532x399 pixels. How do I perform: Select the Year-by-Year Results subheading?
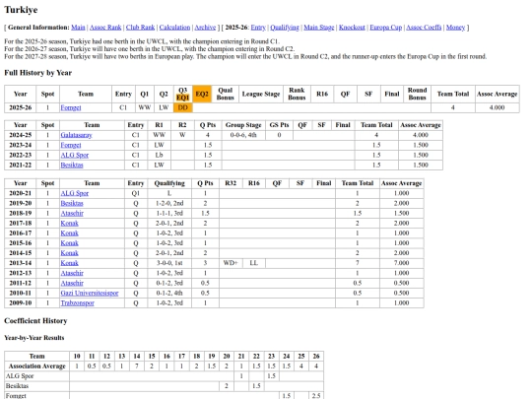pyautogui.click(x=34, y=338)
